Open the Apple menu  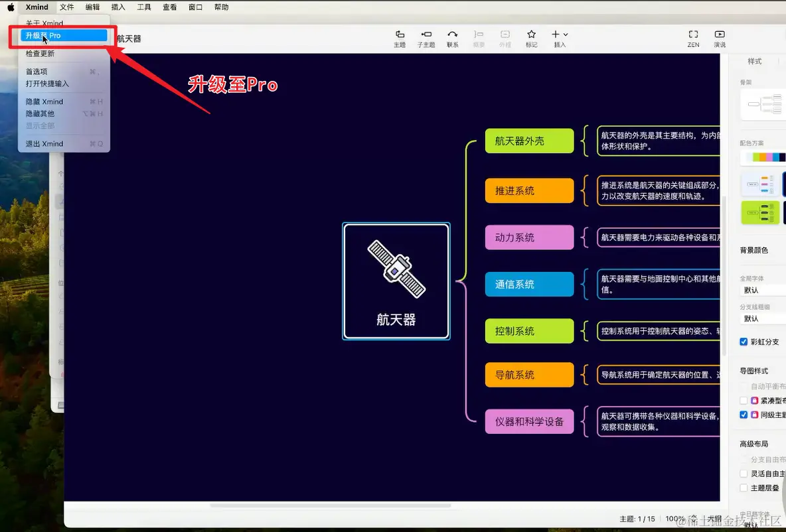pyautogui.click(x=11, y=7)
